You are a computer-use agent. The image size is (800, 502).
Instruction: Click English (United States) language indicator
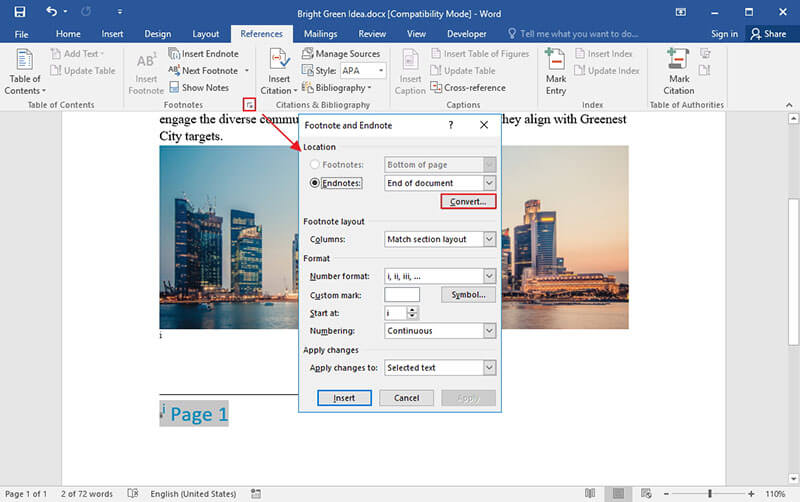193,494
